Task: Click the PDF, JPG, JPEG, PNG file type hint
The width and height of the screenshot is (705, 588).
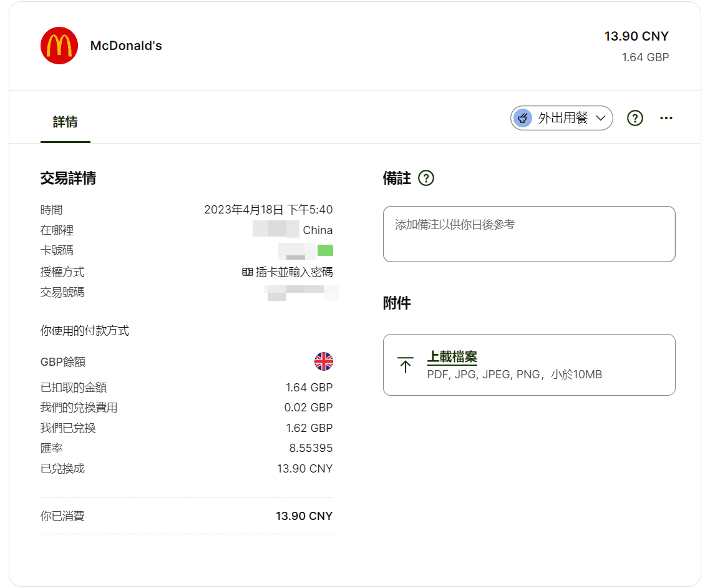Action: click(x=514, y=375)
